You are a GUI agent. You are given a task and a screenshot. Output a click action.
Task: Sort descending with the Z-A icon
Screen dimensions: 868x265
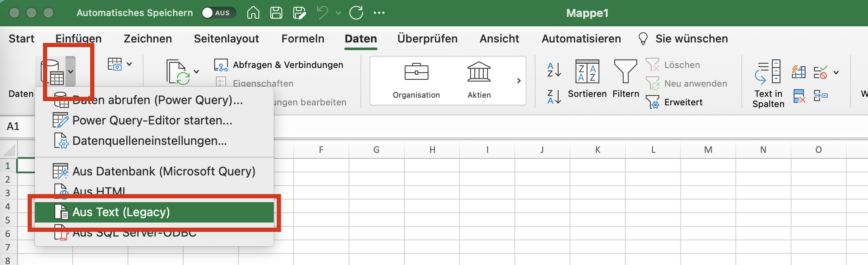click(x=554, y=97)
